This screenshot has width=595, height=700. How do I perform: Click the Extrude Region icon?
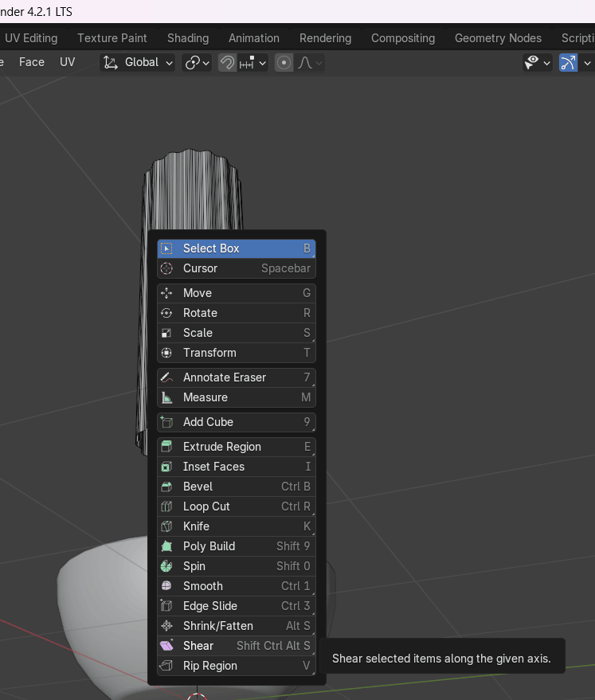pyautogui.click(x=166, y=447)
